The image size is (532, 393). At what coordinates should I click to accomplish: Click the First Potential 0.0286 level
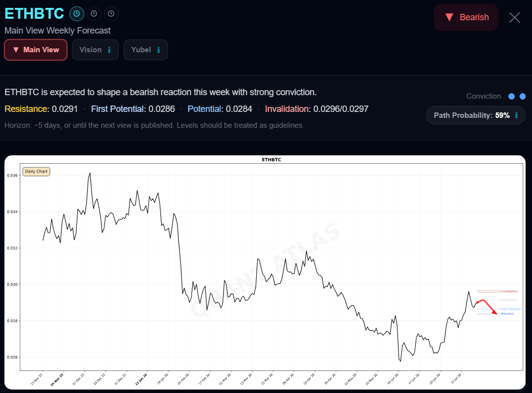pyautogui.click(x=133, y=109)
